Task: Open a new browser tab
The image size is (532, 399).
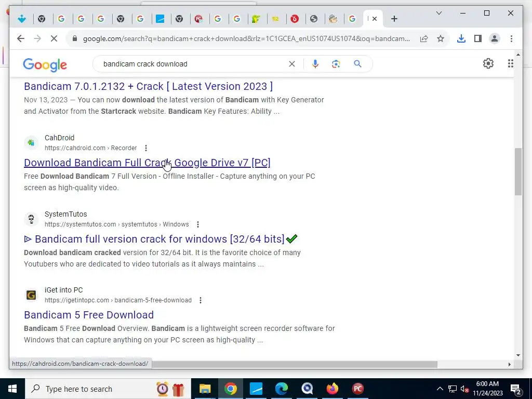Action: 394,19
